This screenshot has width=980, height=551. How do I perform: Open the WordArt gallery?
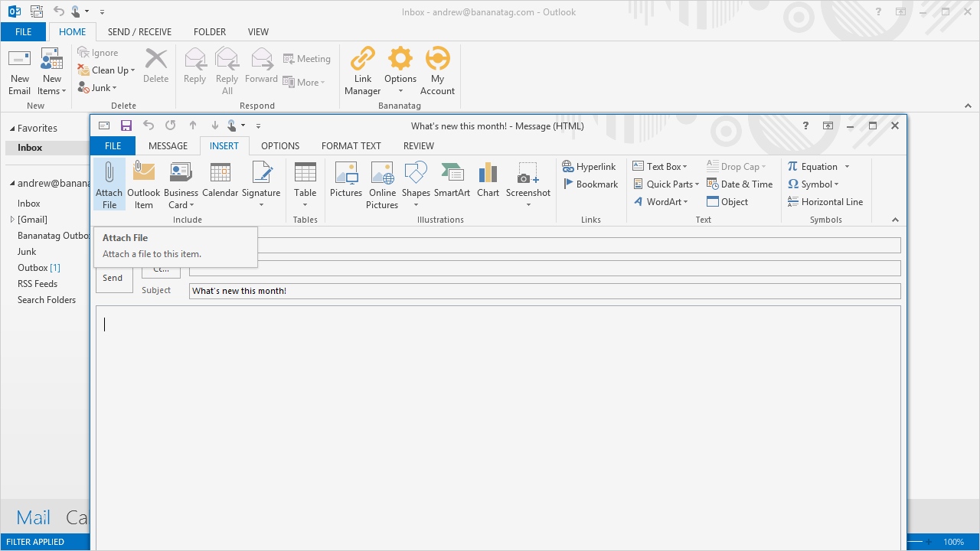[x=661, y=202]
